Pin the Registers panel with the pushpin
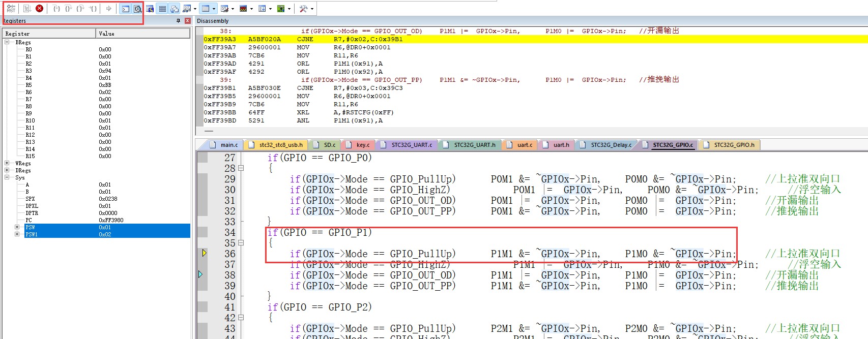Screen dimensions: 868x339 178,21
